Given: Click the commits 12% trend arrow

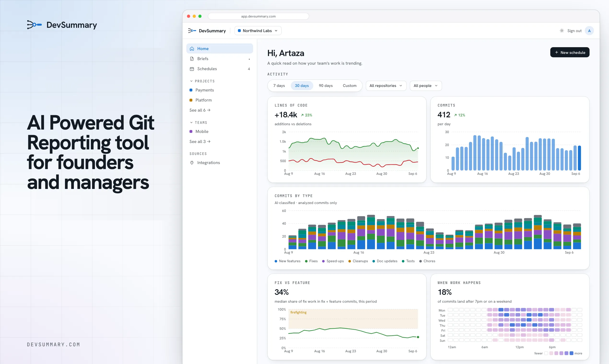Looking at the screenshot, I should tap(455, 115).
